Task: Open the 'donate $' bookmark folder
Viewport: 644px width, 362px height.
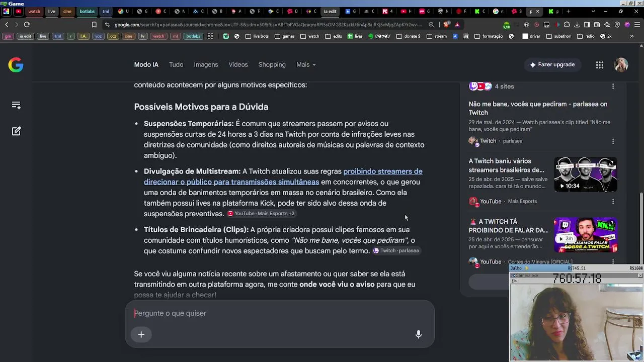Action: click(x=409, y=36)
